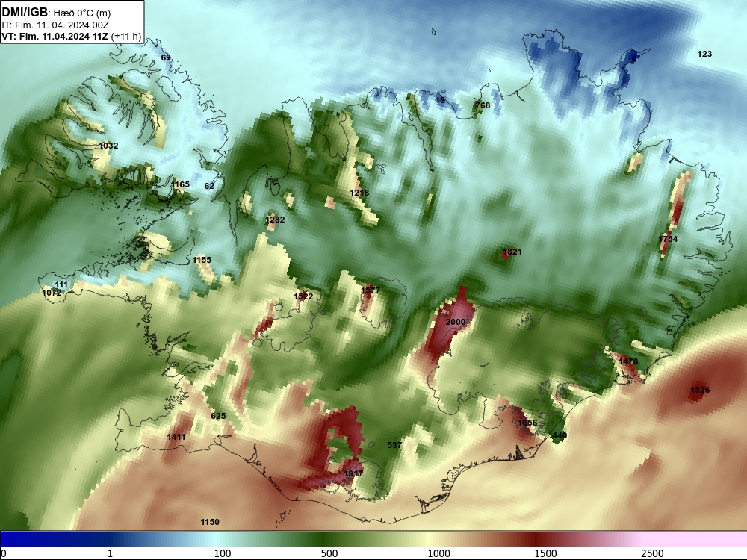Click the legend label 0

4,553
